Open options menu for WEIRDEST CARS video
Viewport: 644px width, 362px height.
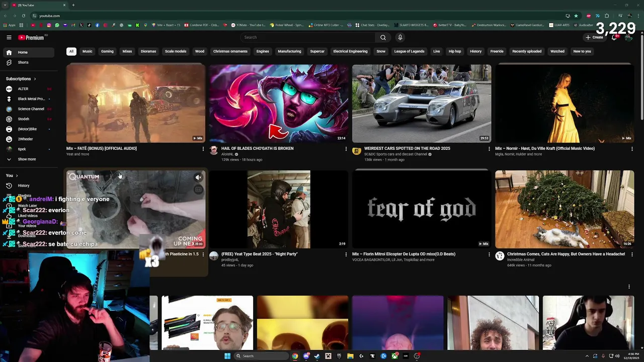(489, 149)
